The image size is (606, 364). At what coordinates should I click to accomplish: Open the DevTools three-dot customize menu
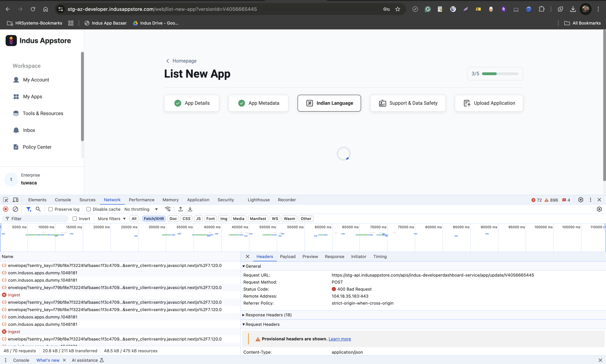590,200
